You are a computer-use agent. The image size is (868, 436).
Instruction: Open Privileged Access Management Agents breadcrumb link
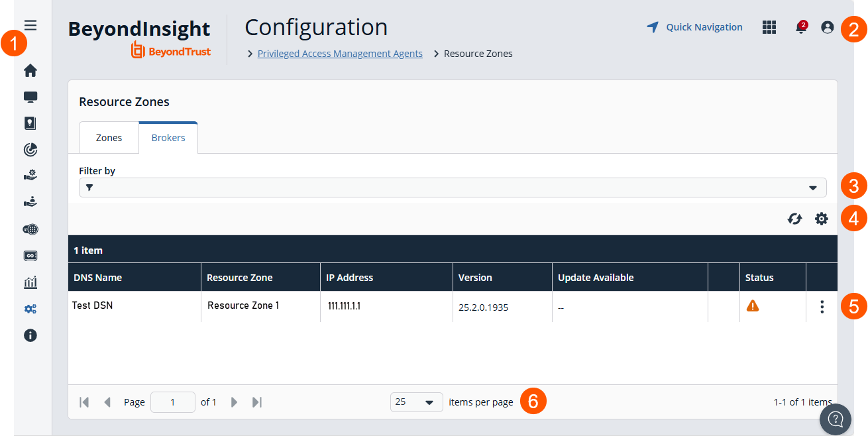(340, 54)
